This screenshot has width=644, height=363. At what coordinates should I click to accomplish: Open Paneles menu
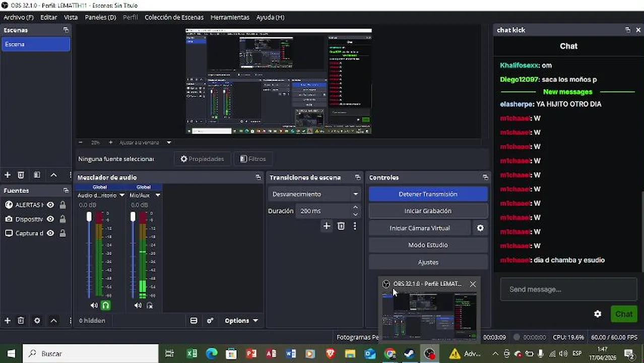pyautogui.click(x=100, y=17)
